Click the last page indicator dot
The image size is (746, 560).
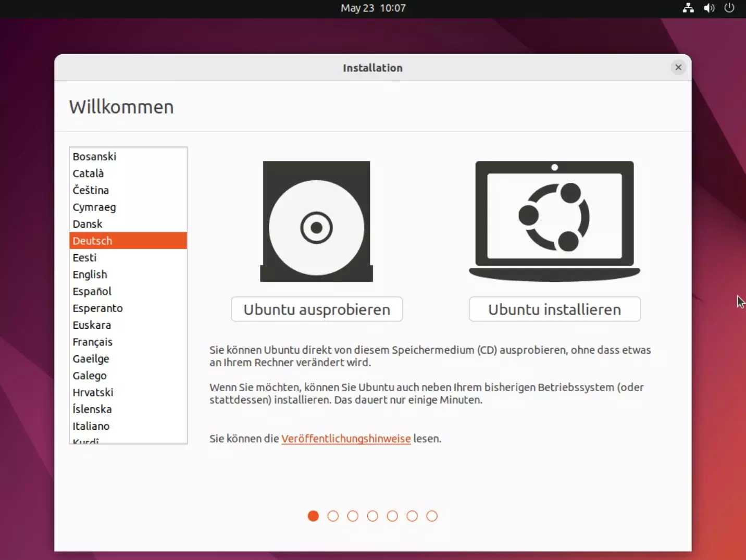[x=432, y=516]
